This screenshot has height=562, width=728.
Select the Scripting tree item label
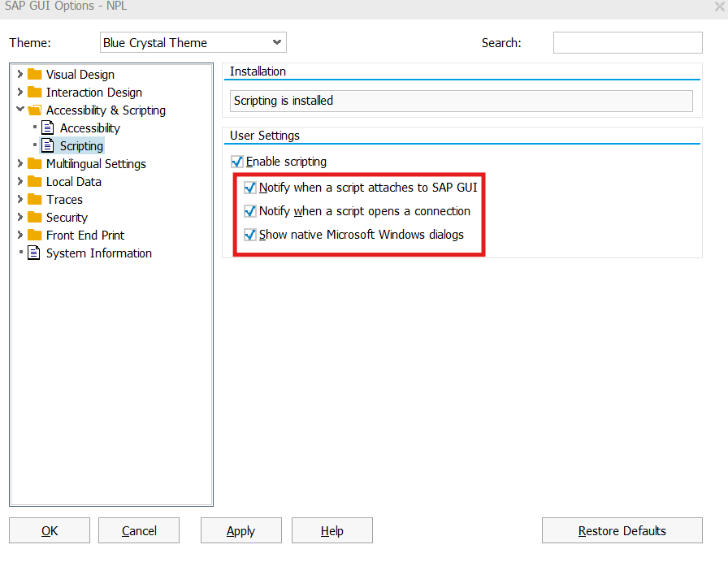coord(81,145)
